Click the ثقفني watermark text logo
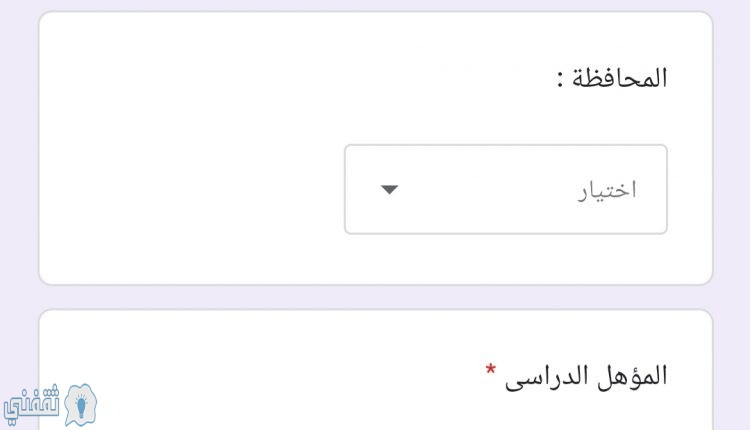This screenshot has width=750, height=430. (32, 405)
